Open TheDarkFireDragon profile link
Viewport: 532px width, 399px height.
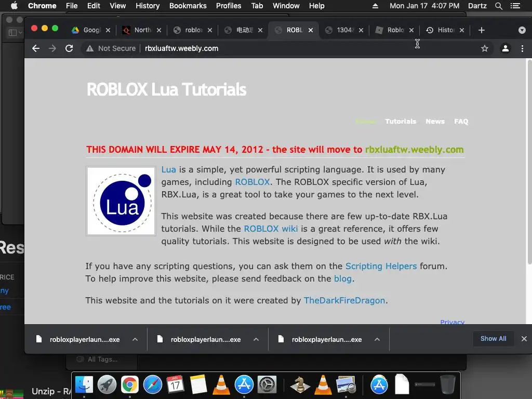(344, 301)
